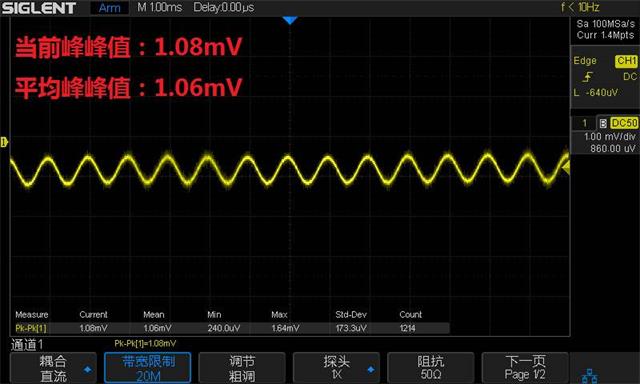Click the blue arrow on the coupling softkey
The image size is (640, 384).
[87, 369]
